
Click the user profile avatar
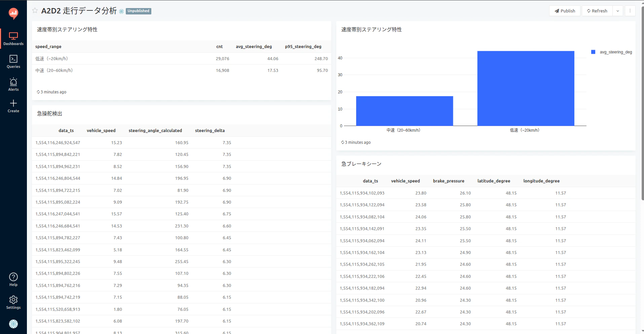(13, 324)
